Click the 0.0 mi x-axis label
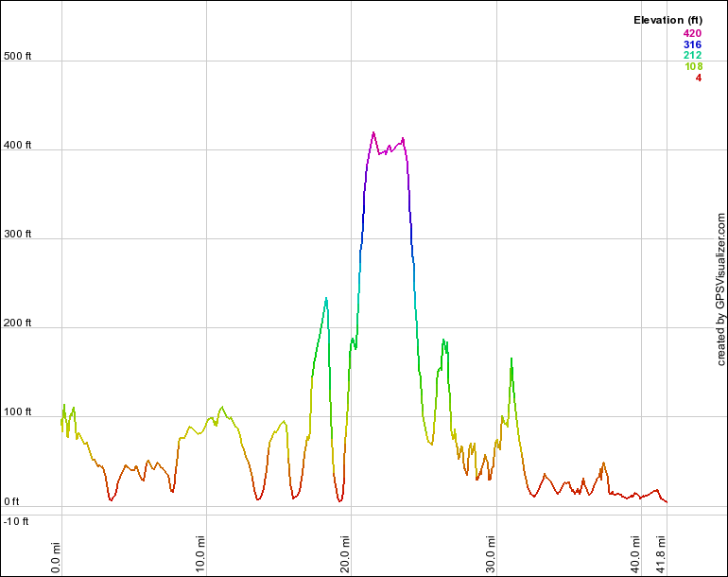Image resolution: width=728 pixels, height=577 pixels. (56, 553)
